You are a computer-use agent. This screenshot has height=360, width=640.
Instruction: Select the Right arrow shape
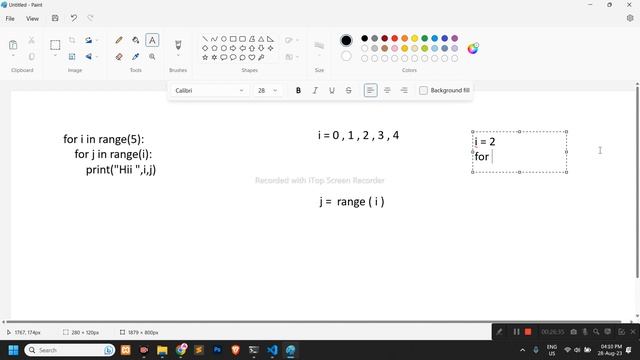[233, 48]
